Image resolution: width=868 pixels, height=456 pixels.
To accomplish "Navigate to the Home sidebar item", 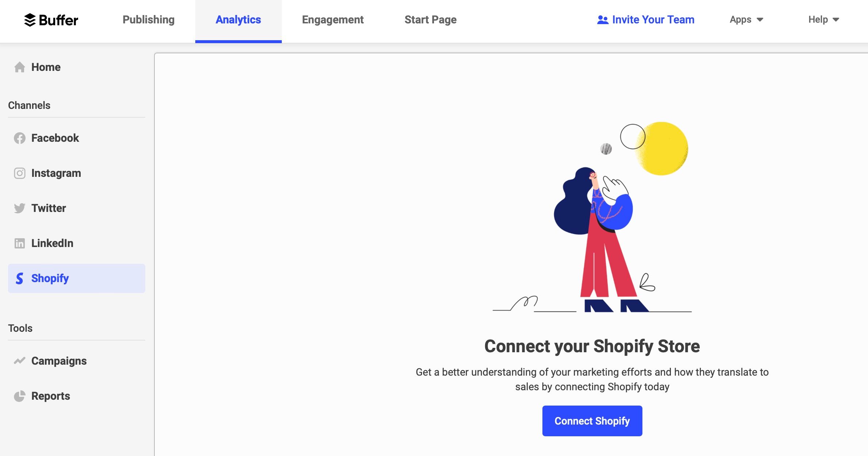I will click(46, 67).
